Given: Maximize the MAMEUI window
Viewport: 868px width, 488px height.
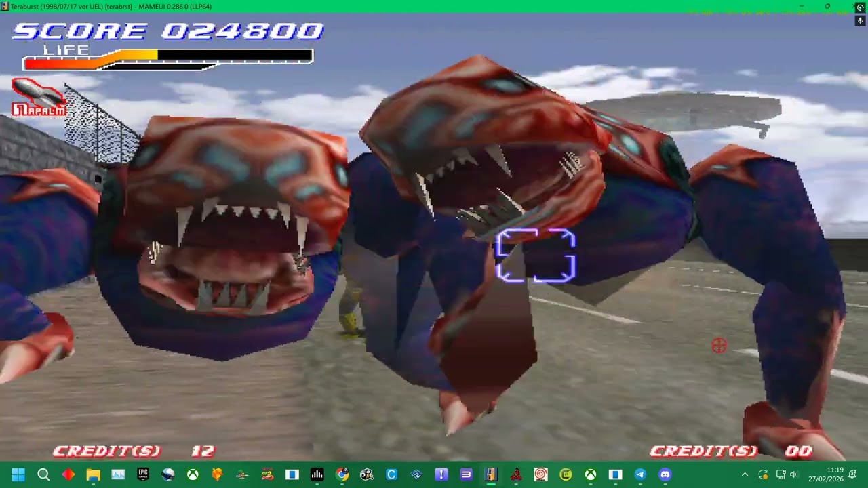Looking at the screenshot, I should pyautogui.click(x=827, y=6).
